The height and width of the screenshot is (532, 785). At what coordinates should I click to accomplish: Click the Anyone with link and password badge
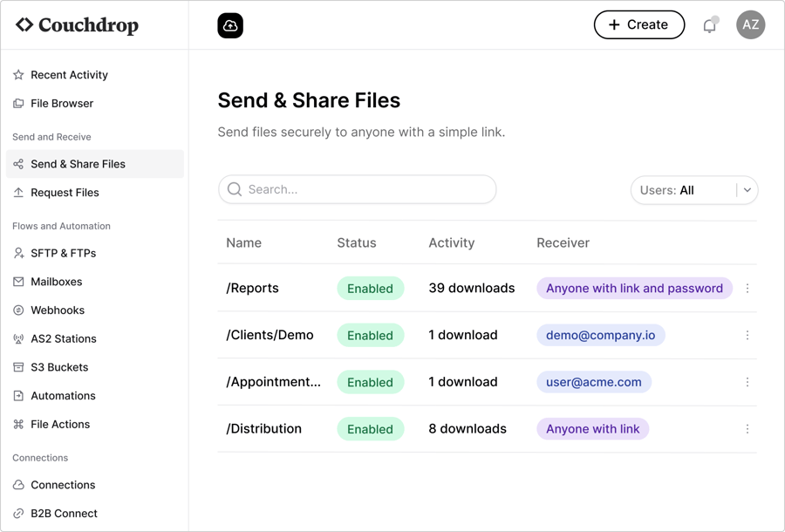pos(634,288)
